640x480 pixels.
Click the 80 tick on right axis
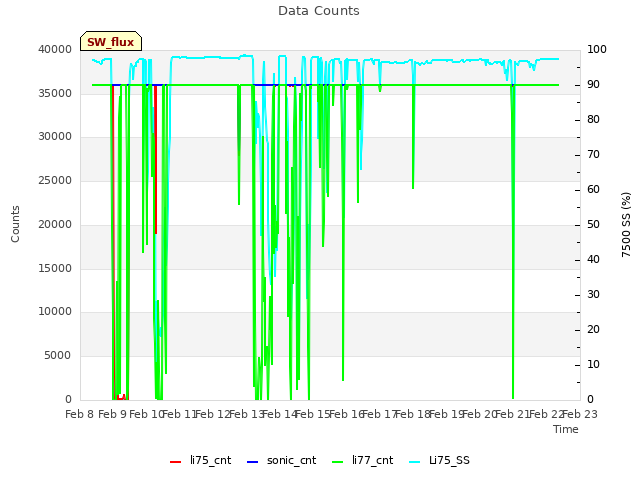(x=593, y=120)
